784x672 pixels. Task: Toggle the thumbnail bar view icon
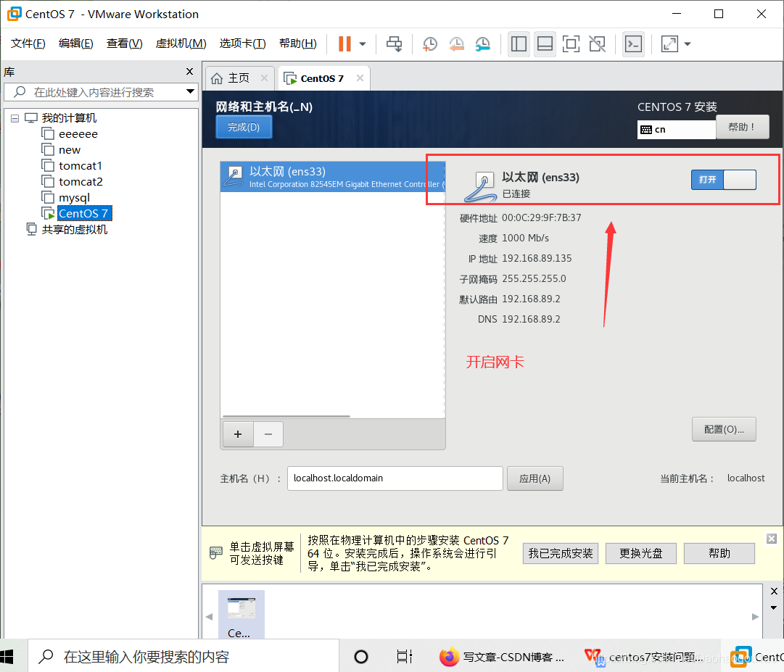[x=545, y=44]
